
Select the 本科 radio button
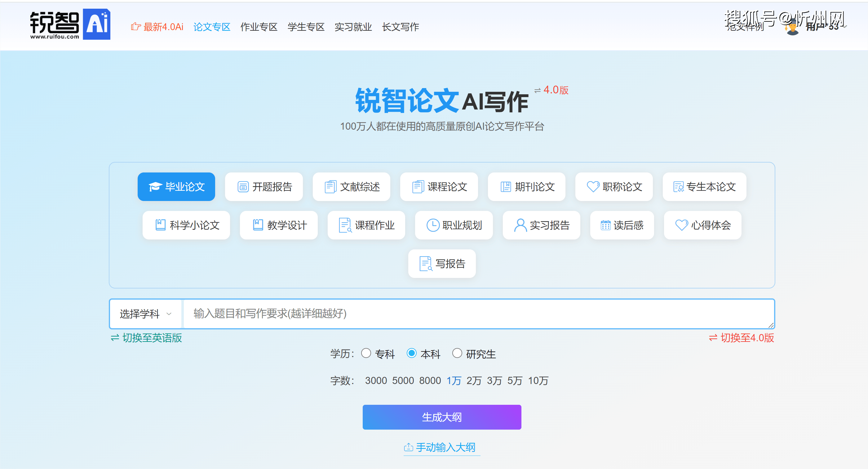point(411,353)
